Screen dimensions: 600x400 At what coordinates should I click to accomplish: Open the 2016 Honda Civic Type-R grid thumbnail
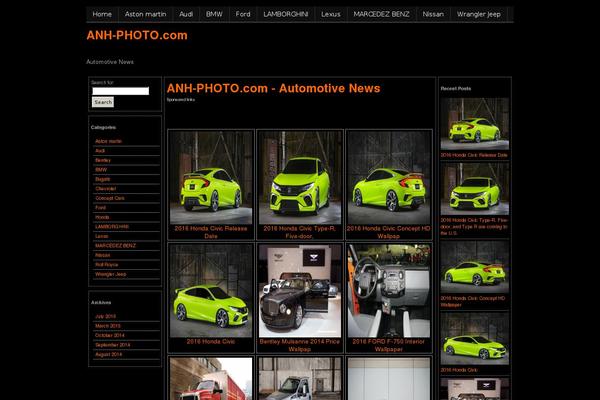pos(300,178)
